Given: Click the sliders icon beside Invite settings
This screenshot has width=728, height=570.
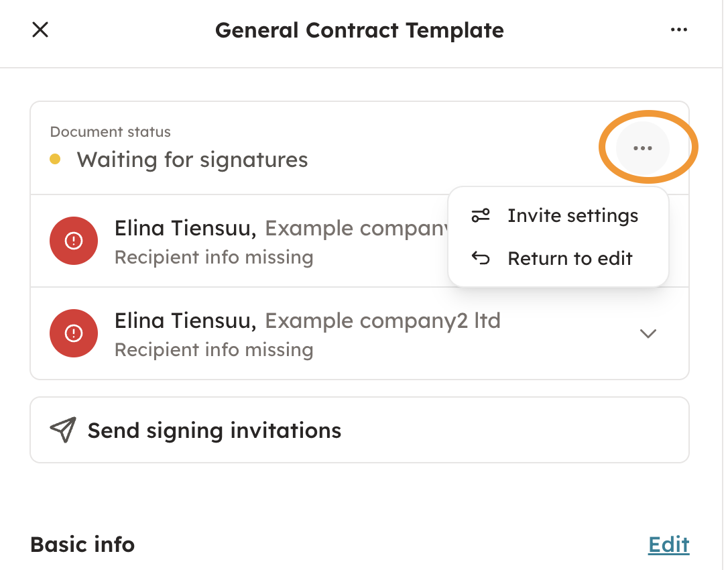Looking at the screenshot, I should coord(481,216).
